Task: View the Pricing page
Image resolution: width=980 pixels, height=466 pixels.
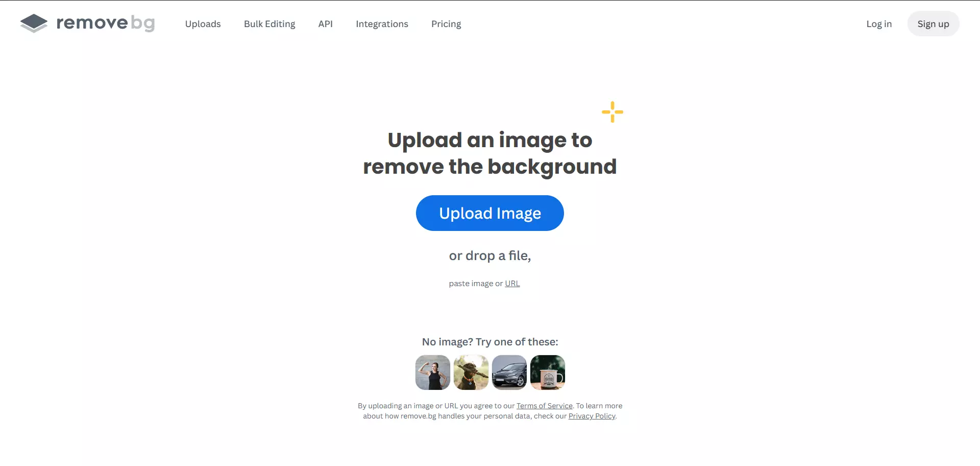Action: [446, 24]
